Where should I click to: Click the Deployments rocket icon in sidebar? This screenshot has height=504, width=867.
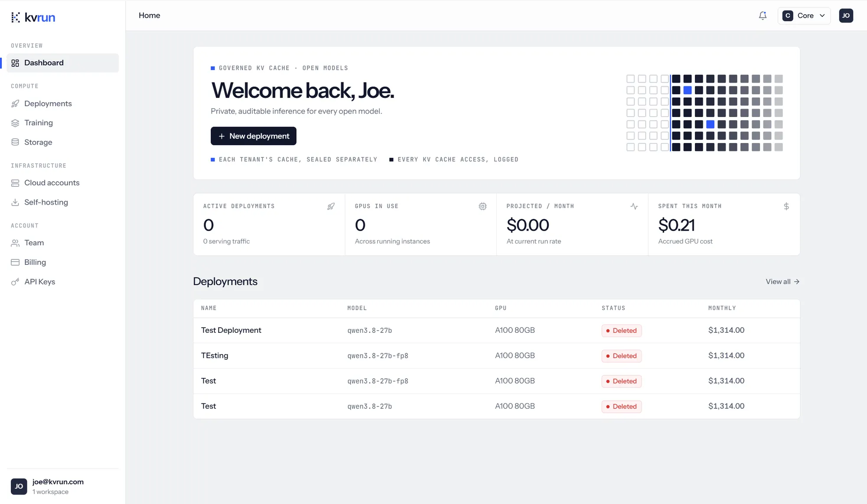pyautogui.click(x=15, y=104)
